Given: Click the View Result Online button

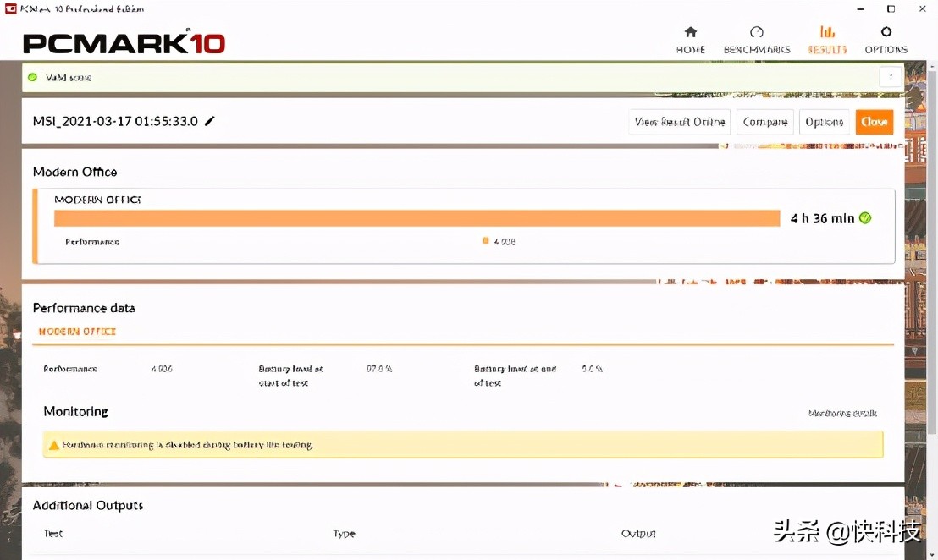Looking at the screenshot, I should (x=680, y=122).
